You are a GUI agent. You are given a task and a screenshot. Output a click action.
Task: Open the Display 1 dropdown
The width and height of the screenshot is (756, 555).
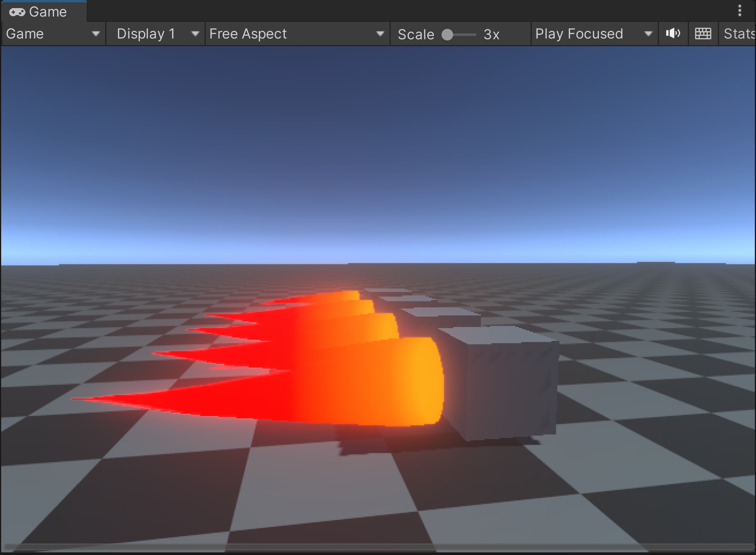pyautogui.click(x=155, y=34)
